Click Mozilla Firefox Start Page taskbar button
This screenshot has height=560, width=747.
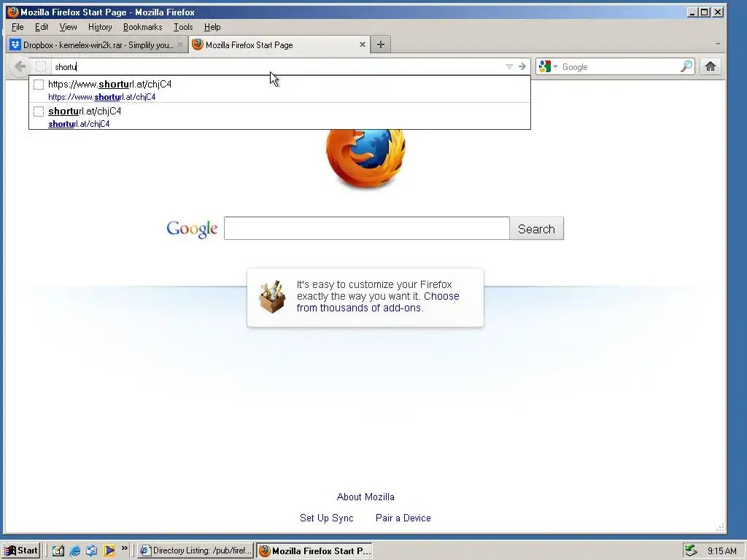tap(314, 551)
